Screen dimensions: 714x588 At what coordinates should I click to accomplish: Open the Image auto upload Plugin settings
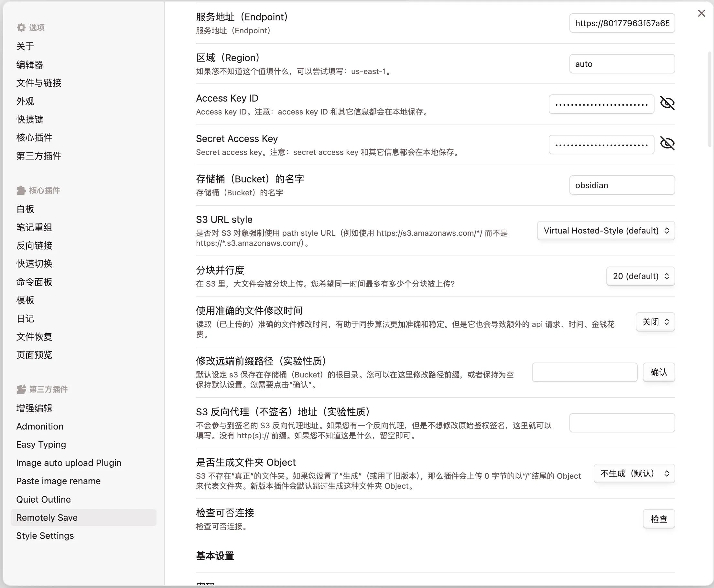tap(84, 463)
